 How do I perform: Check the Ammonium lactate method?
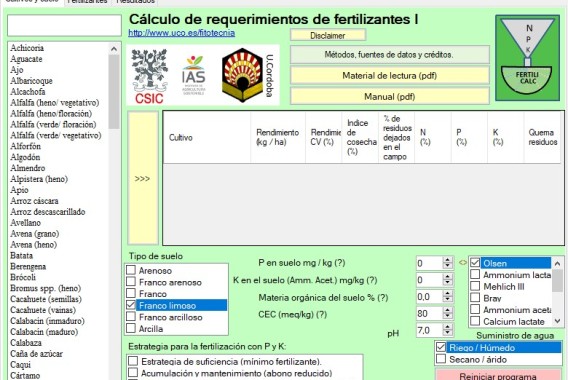[475, 274]
